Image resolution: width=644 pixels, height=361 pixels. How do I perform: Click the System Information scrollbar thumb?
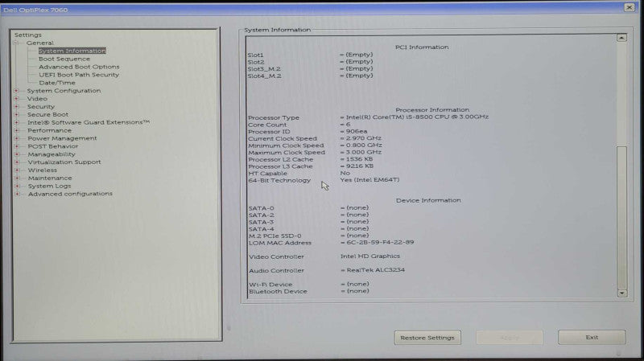(622, 217)
